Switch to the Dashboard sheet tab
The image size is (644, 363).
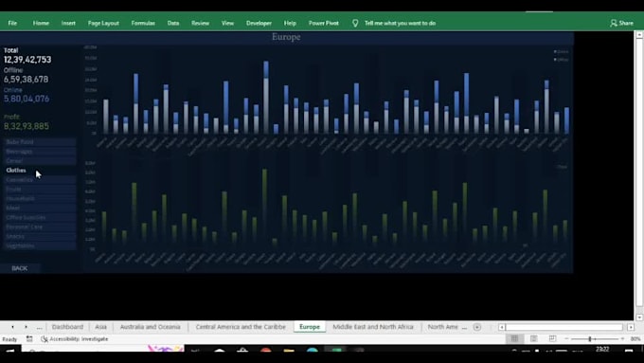pos(67,327)
